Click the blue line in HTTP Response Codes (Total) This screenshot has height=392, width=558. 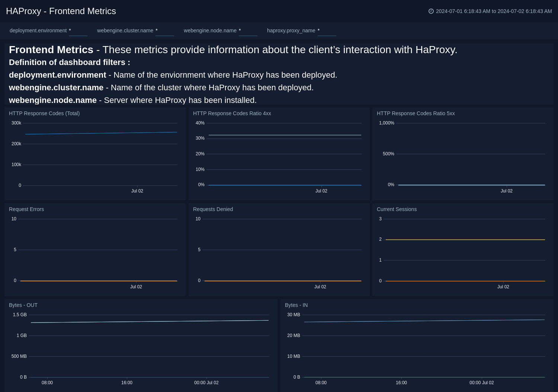click(101, 133)
